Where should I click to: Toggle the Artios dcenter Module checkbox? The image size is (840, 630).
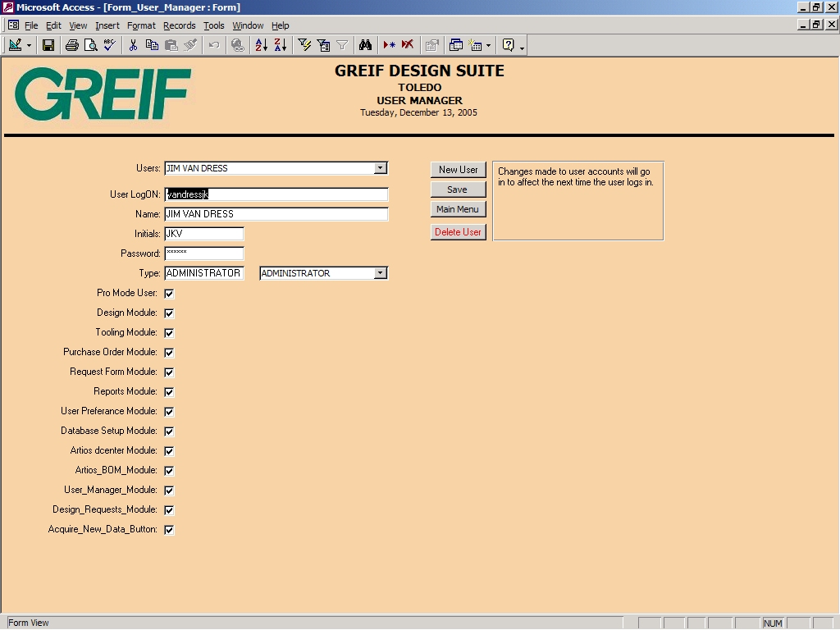click(169, 451)
